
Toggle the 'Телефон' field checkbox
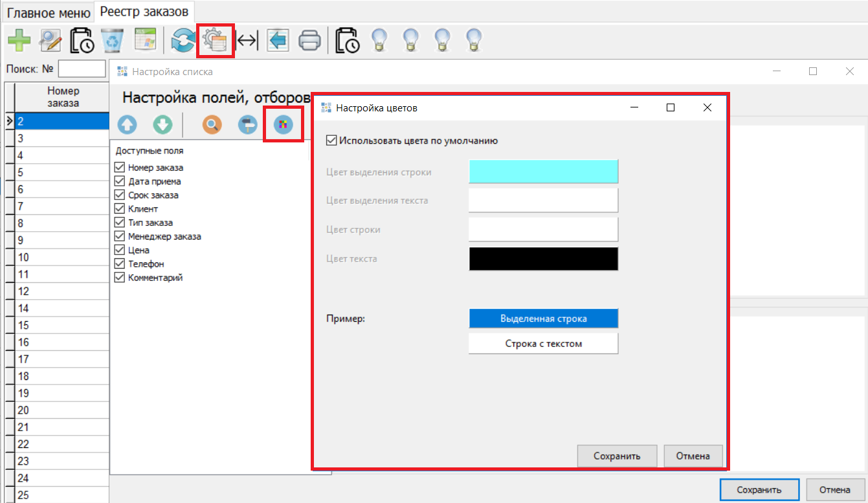click(x=119, y=263)
